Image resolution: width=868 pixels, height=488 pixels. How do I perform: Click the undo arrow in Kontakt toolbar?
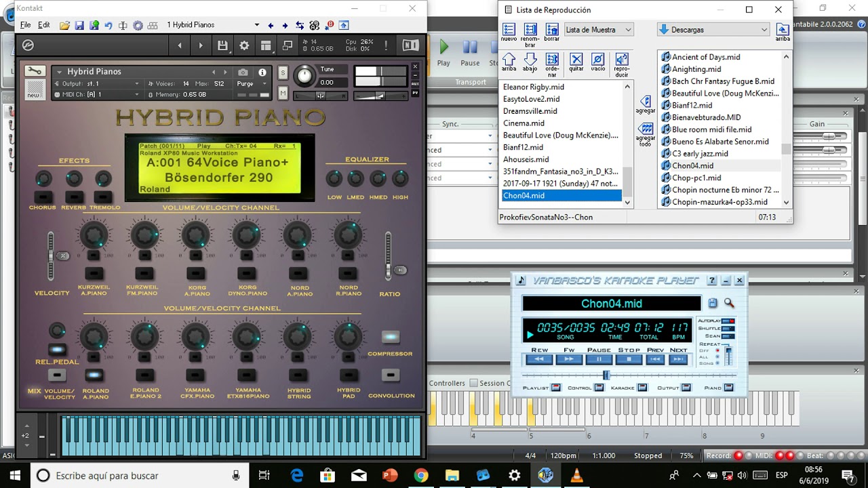coord(108,25)
